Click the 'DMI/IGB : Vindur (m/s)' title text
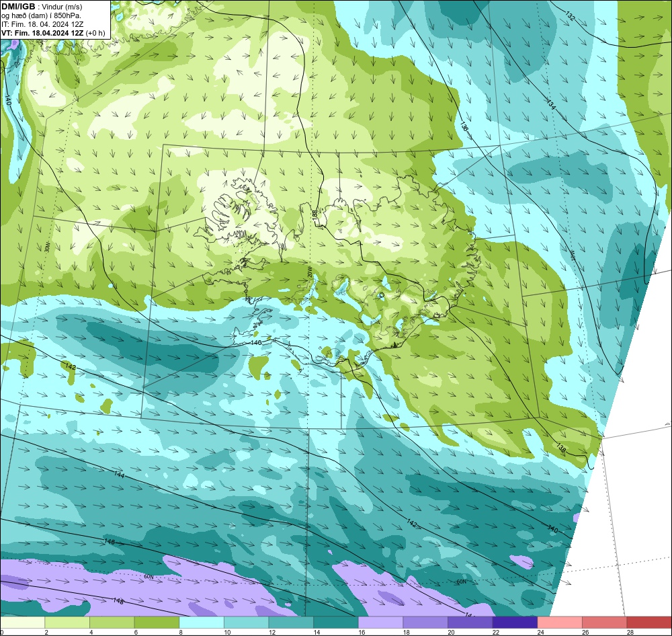 click(42, 7)
